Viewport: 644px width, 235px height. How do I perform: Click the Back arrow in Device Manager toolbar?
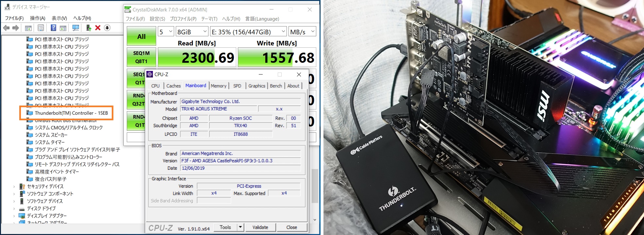(6, 28)
